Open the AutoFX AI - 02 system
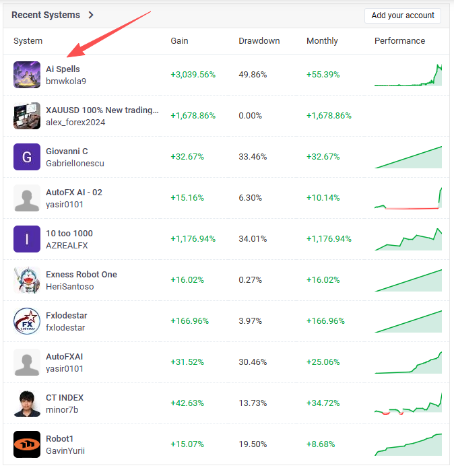Screen dimensions: 454x476 click(74, 193)
